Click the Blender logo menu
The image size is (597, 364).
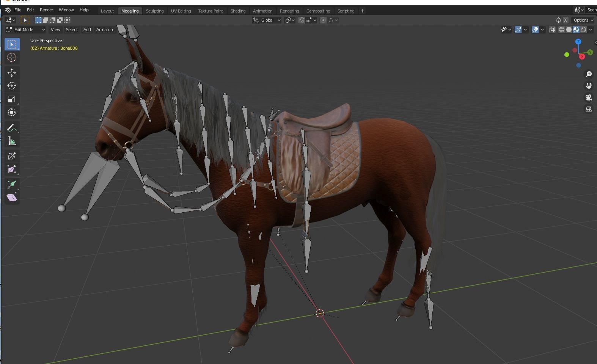tap(8, 10)
